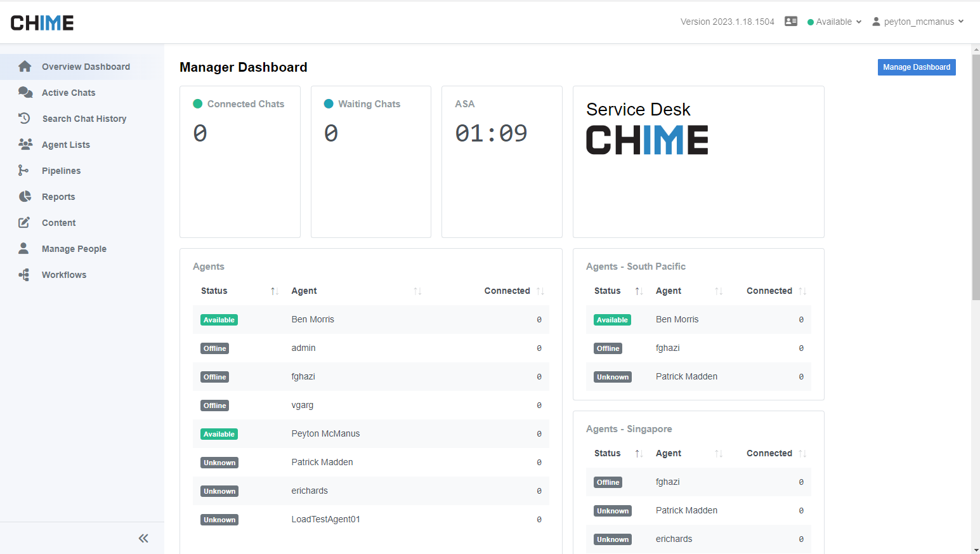Open Search Chat History page
This screenshot has height=554, width=980.
click(82, 119)
